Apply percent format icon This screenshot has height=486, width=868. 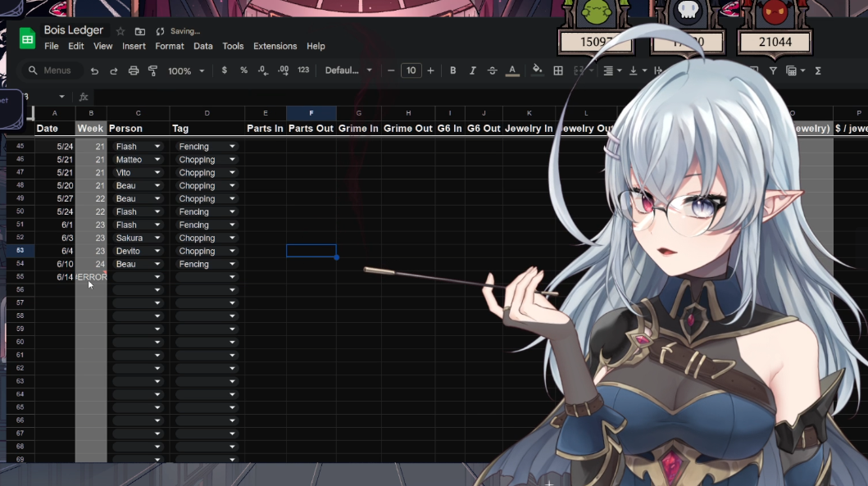(243, 70)
